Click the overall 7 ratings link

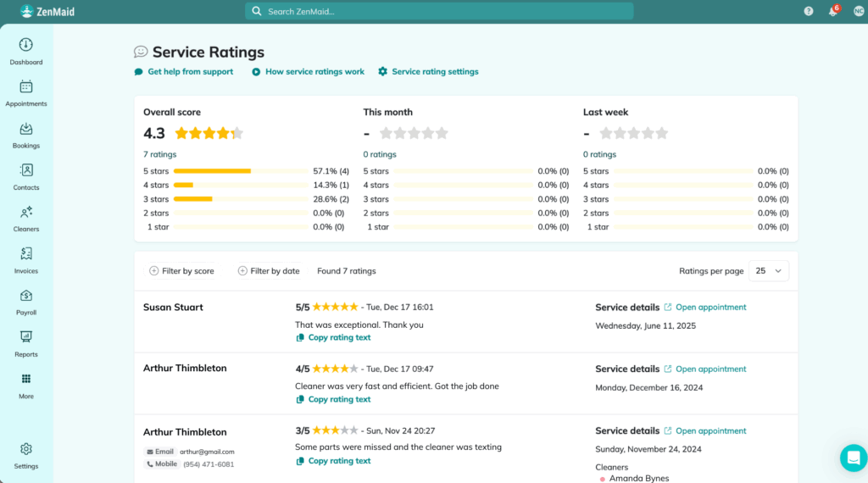pyautogui.click(x=160, y=154)
